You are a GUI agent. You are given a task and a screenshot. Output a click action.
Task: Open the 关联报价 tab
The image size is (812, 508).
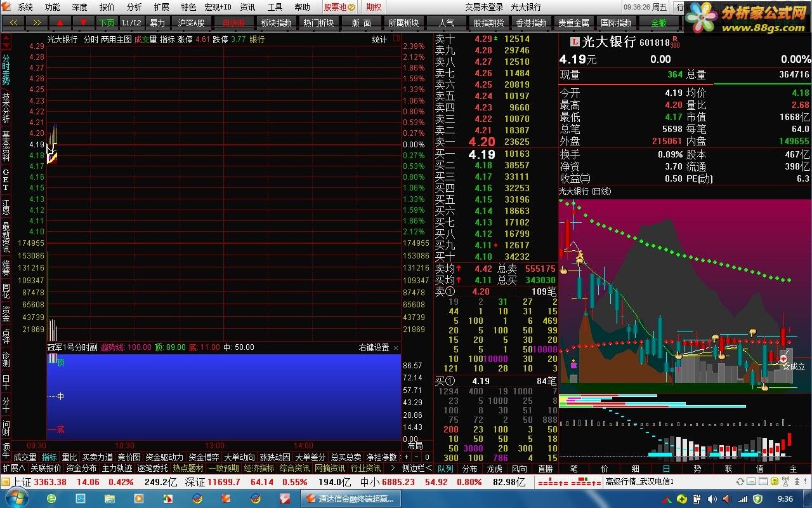[x=46, y=468]
